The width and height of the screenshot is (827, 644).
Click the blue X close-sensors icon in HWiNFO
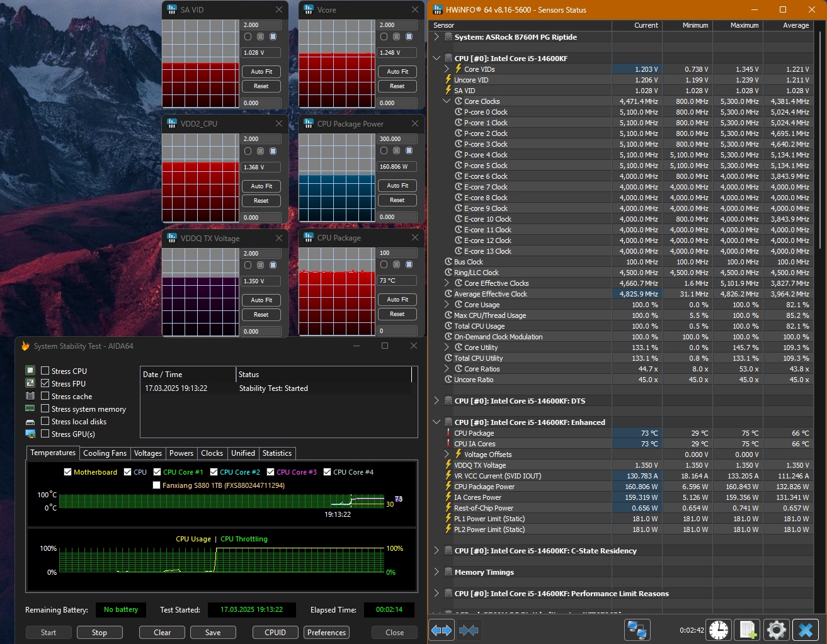pyautogui.click(x=806, y=630)
